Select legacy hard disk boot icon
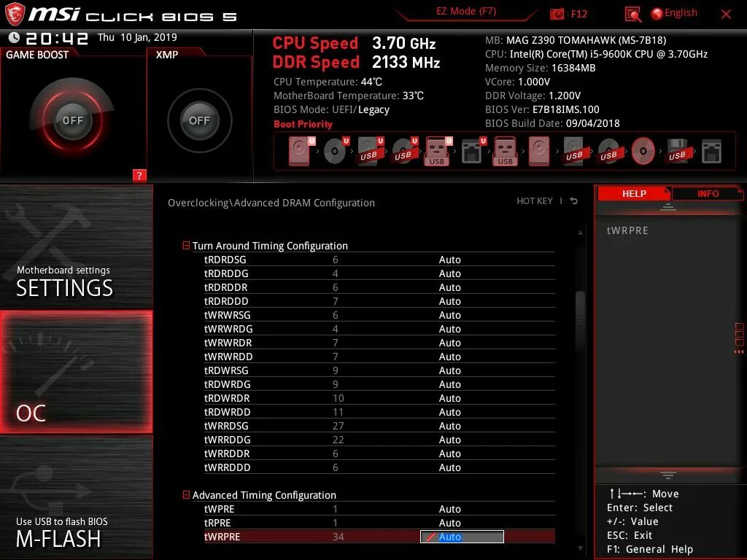This screenshot has width=747, height=560. 539,152
